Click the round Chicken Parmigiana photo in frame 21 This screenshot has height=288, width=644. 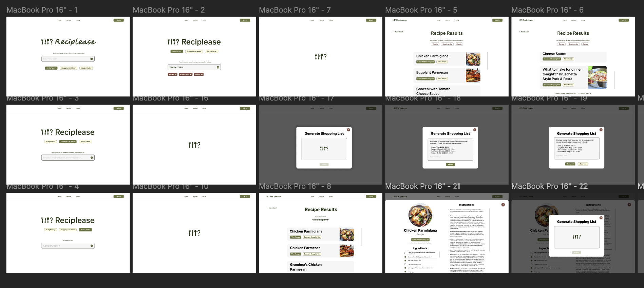coord(420,215)
